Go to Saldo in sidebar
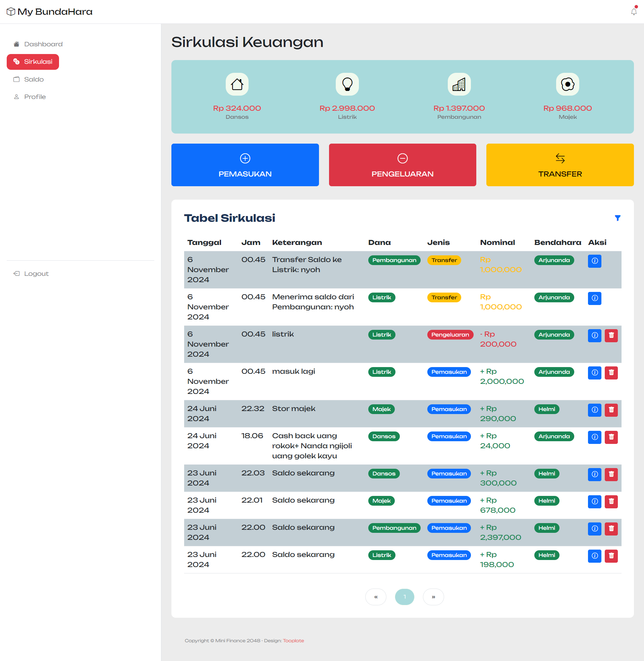 click(x=34, y=80)
